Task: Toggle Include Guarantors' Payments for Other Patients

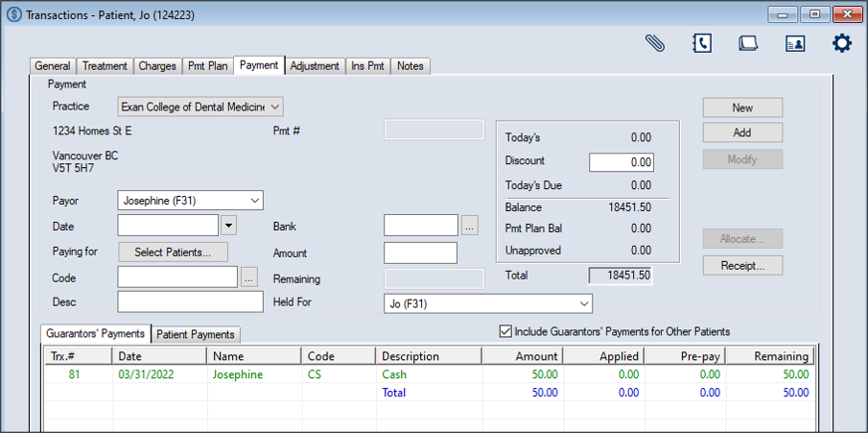Action: [505, 331]
